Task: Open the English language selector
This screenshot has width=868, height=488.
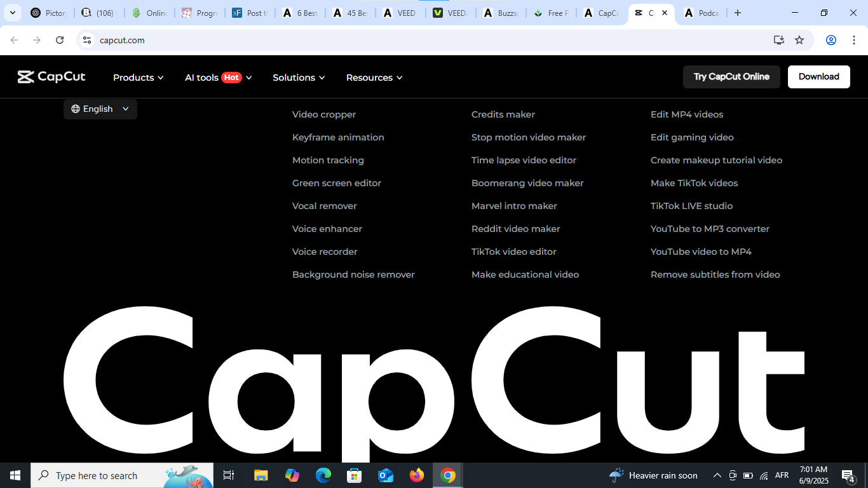Action: point(100,109)
